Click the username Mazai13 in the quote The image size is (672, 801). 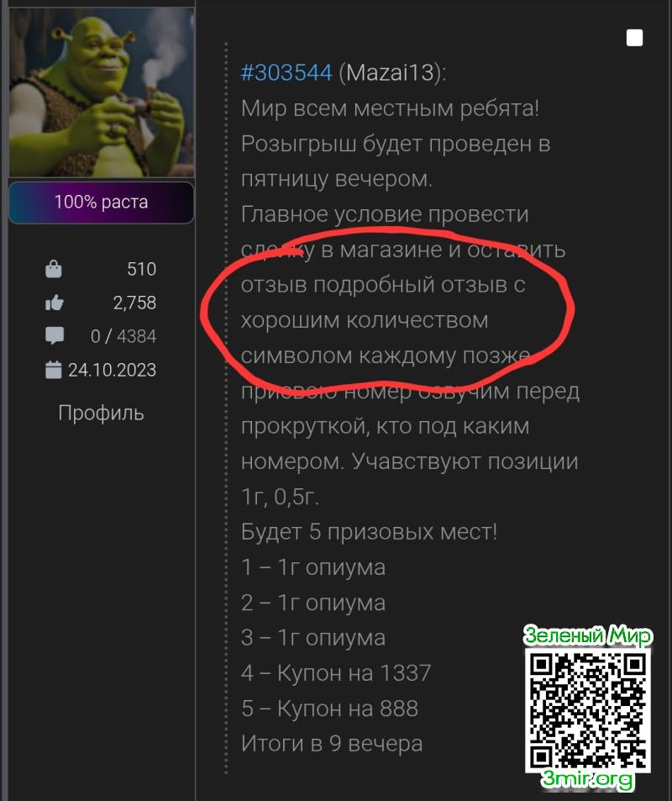pos(390,72)
